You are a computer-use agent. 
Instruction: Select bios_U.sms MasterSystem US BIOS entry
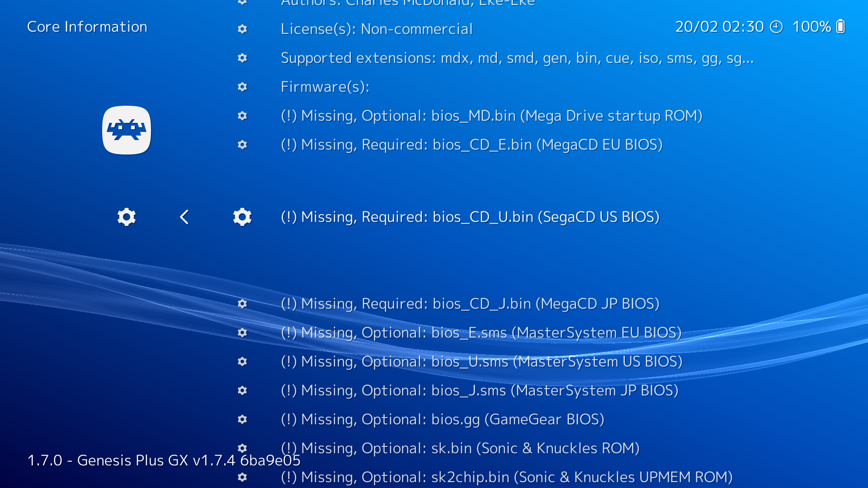(481, 362)
